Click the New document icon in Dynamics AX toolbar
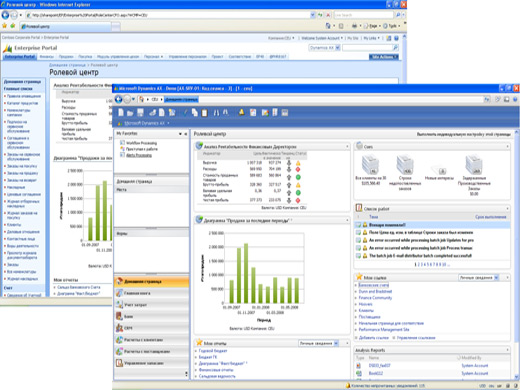The width and height of the screenshot is (520, 390). pyautogui.click(x=121, y=112)
